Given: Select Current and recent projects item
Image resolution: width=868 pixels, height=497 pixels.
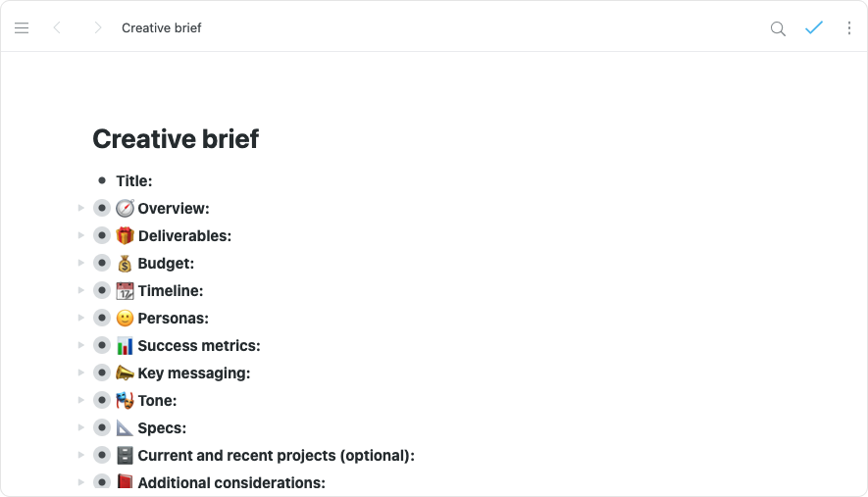Looking at the screenshot, I should (276, 456).
